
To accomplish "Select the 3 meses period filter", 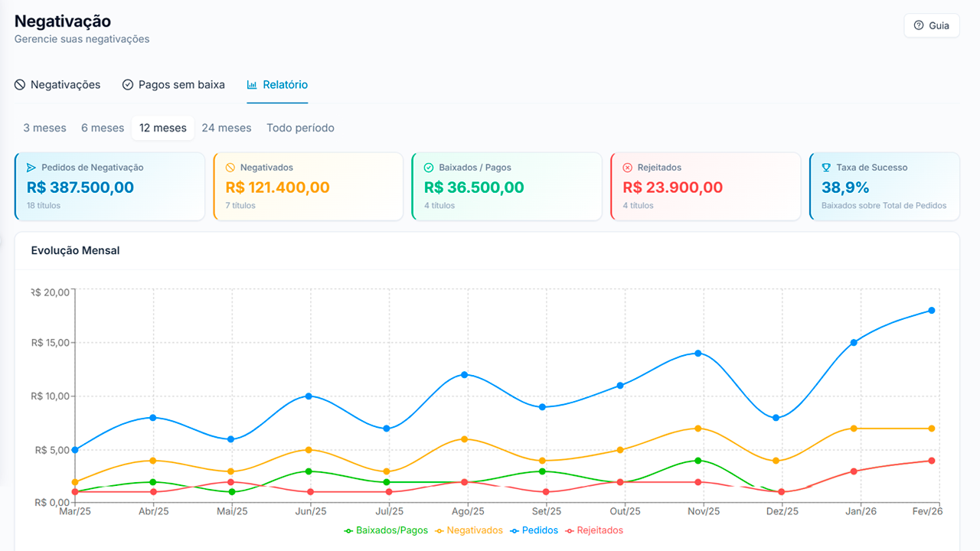I will pyautogui.click(x=44, y=128).
